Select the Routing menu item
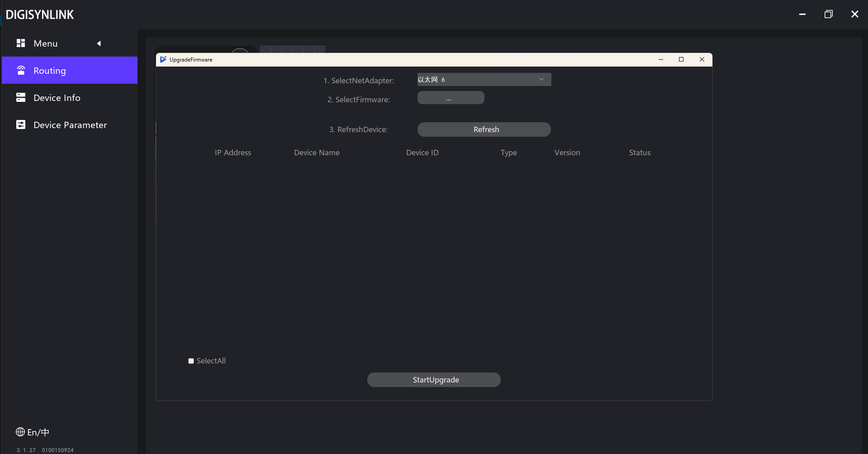 70,70
